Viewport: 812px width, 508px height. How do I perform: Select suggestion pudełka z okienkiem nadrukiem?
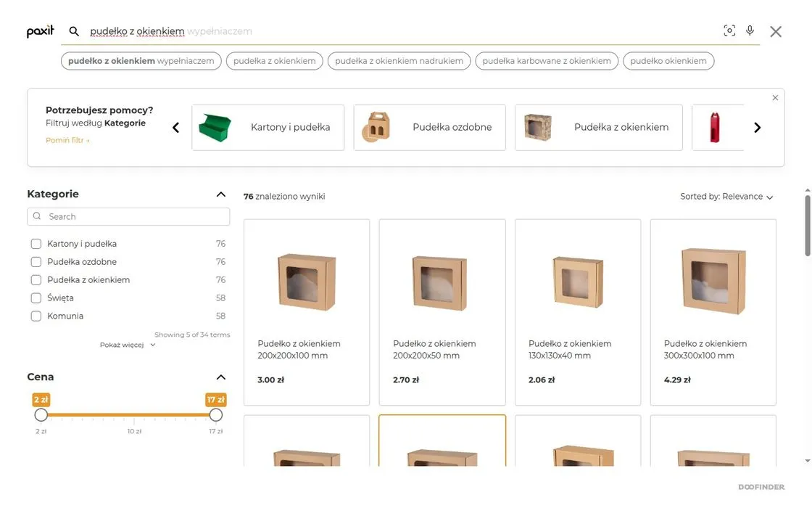pos(399,61)
